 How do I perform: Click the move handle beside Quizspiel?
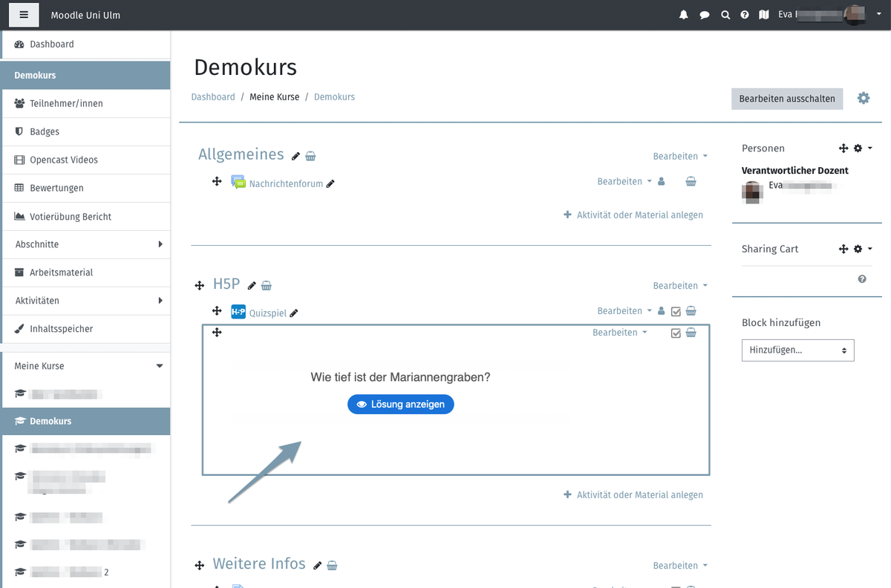point(217,311)
